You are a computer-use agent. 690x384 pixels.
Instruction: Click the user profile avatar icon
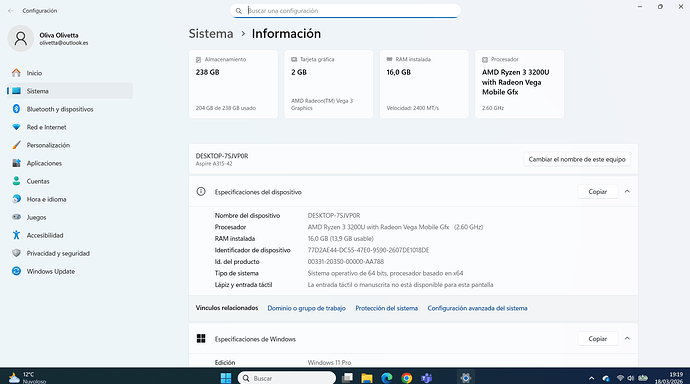tap(21, 38)
